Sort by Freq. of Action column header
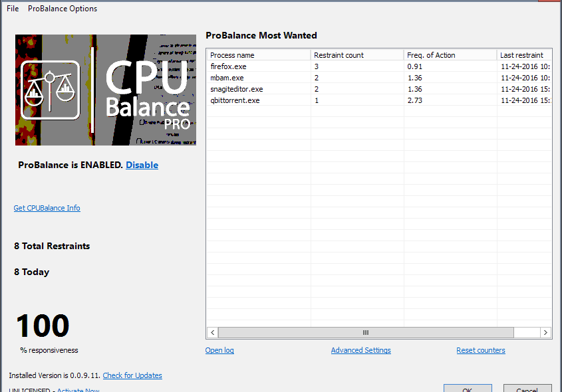 coord(450,55)
